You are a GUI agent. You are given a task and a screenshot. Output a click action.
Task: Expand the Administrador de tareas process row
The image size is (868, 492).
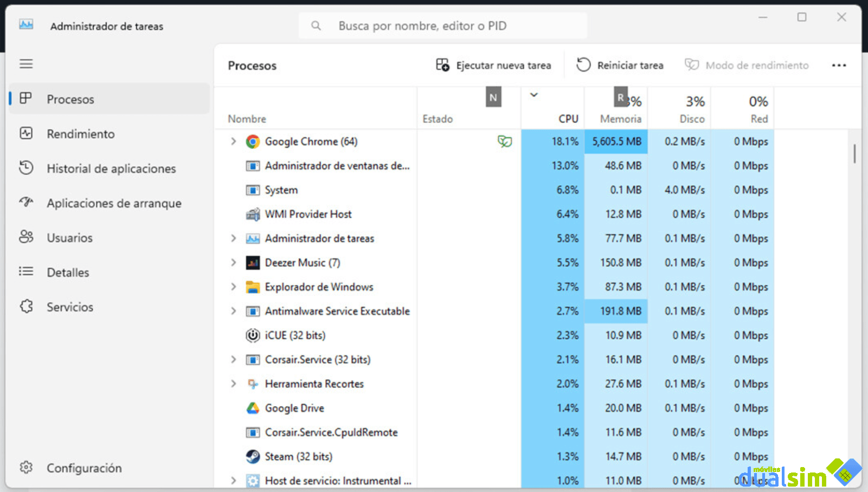coord(234,238)
